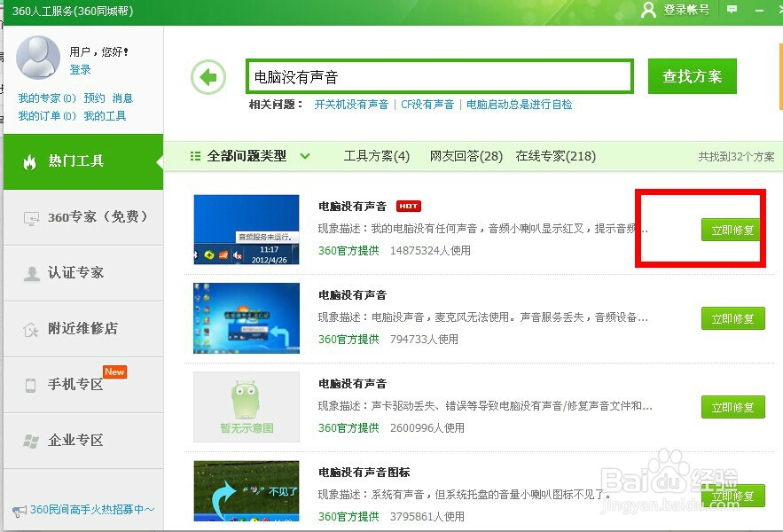Switch to 工具方案(4) tab

[377, 156]
